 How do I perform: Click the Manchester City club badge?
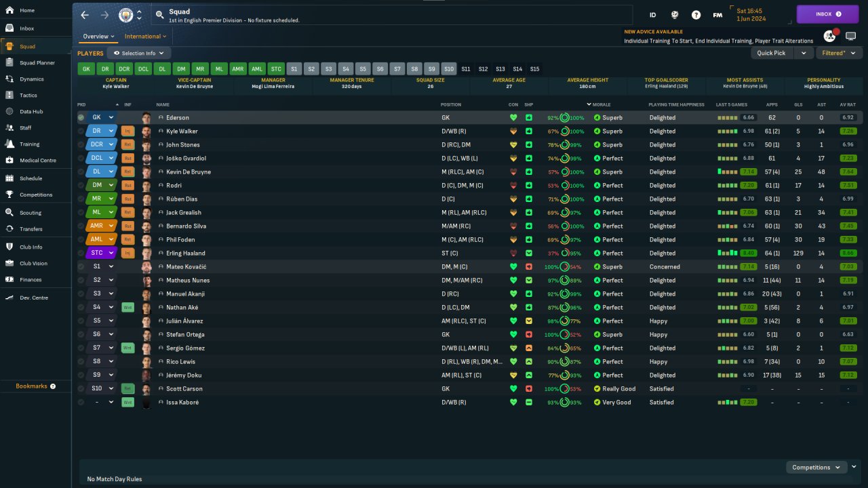click(126, 15)
